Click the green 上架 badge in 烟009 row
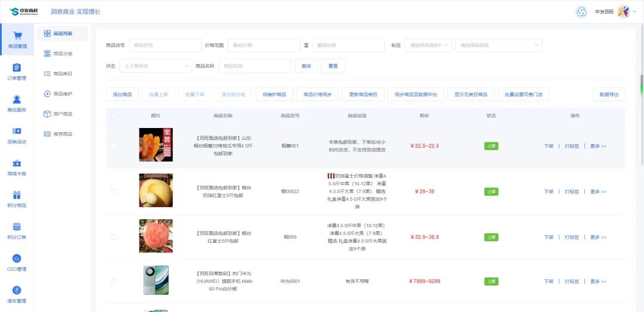 point(491,237)
